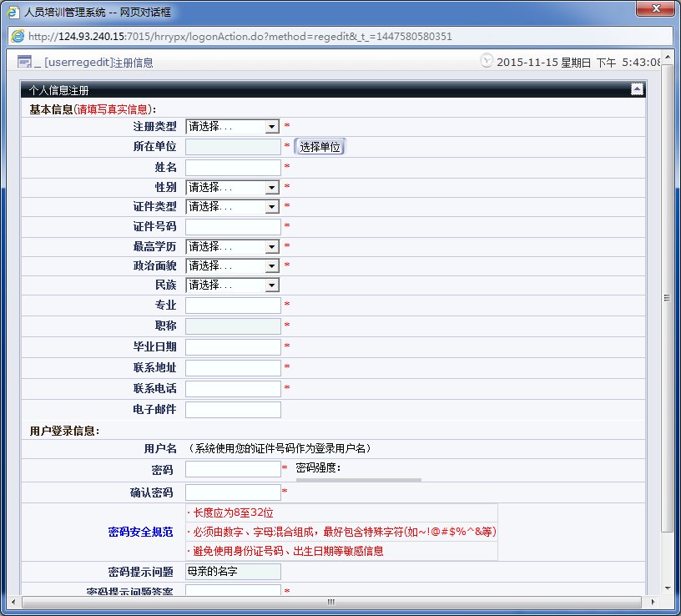Click the 姓名 input field
Screen dimensions: 681x616
click(x=233, y=167)
